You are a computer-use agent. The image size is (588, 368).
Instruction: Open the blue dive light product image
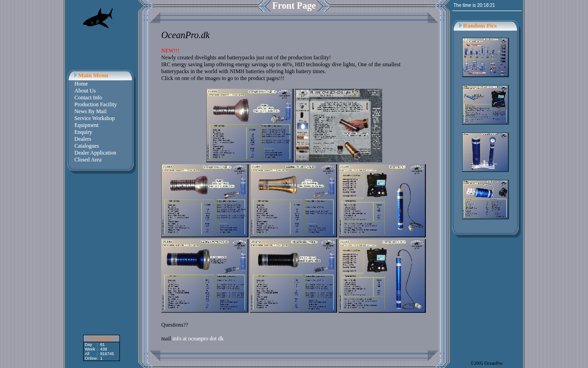[x=204, y=276]
